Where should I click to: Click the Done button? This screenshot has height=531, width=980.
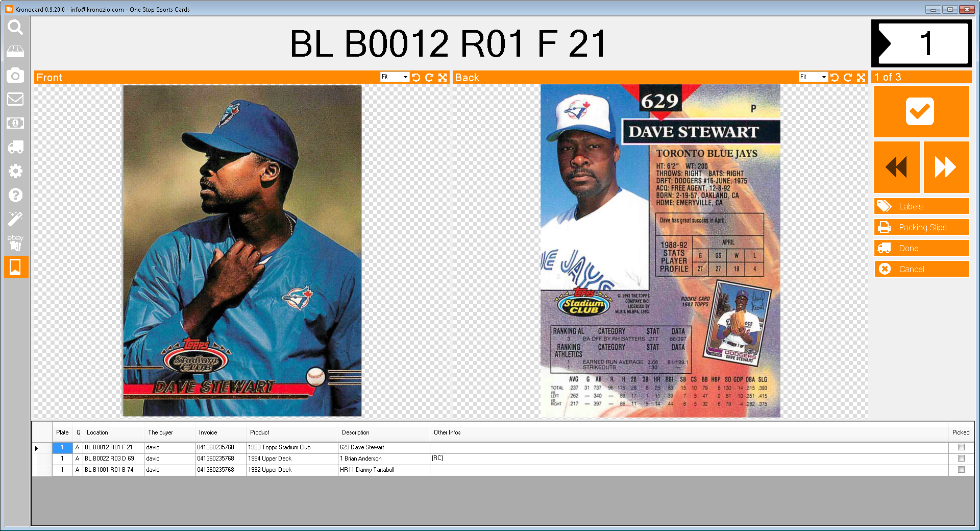click(x=921, y=248)
